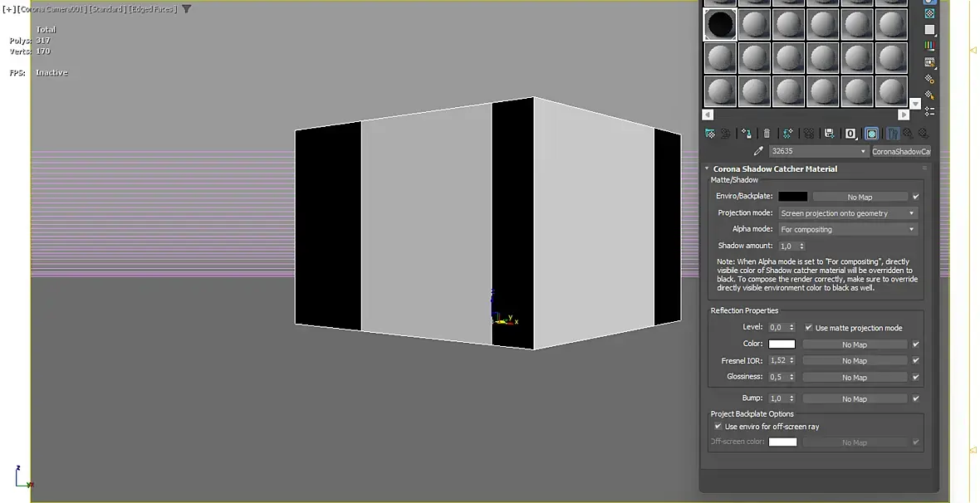Adjust the reflection Level spinner arrows
980x503 pixels.
tap(791, 327)
